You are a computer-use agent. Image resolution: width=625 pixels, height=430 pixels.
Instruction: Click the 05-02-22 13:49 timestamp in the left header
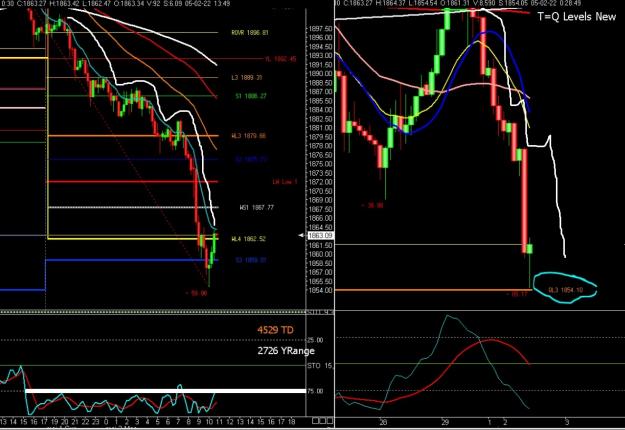(x=206, y=3)
